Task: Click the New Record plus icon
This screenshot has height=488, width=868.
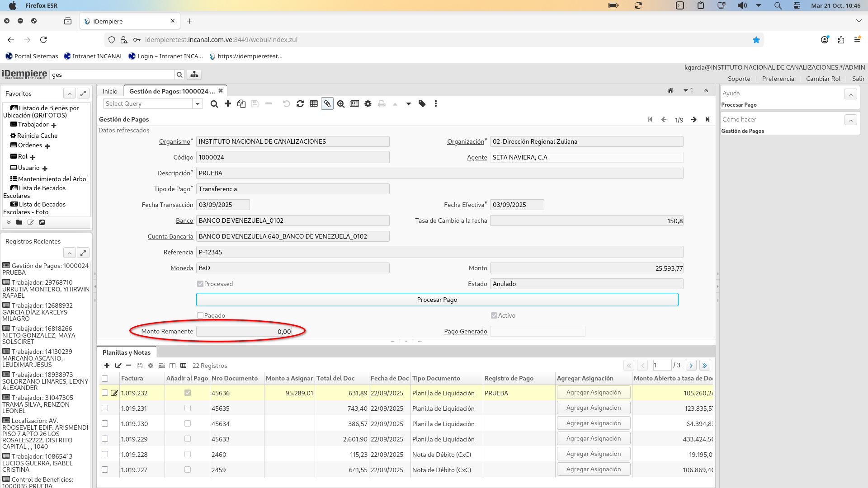Action: coord(228,104)
